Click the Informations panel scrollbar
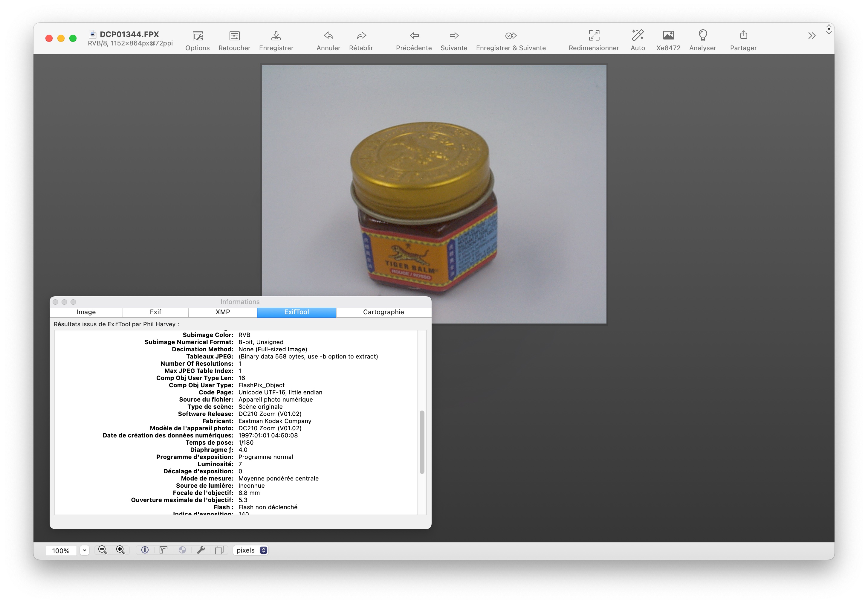Screen dimensions: 868x604 click(x=422, y=442)
